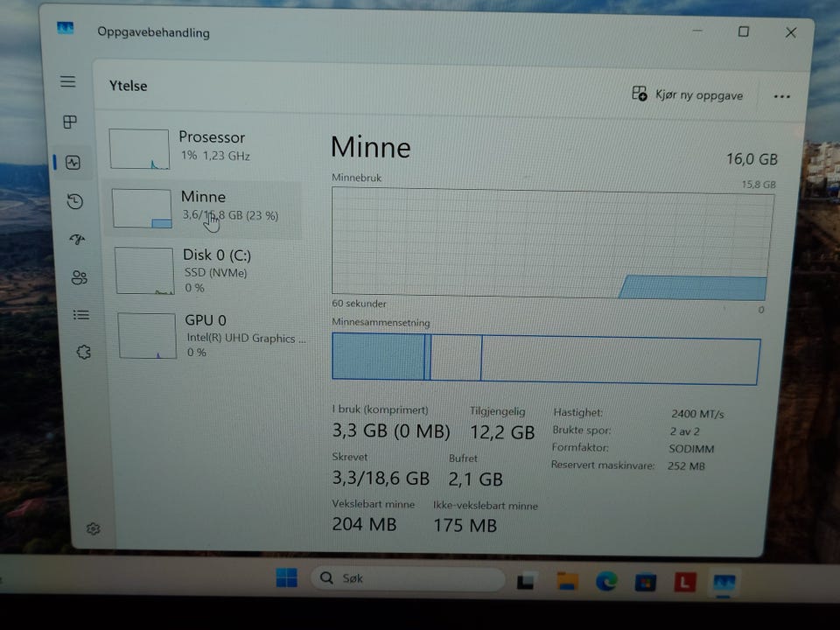
Task: Click the 'Minnesammensetning' label
Action: pyautogui.click(x=381, y=323)
